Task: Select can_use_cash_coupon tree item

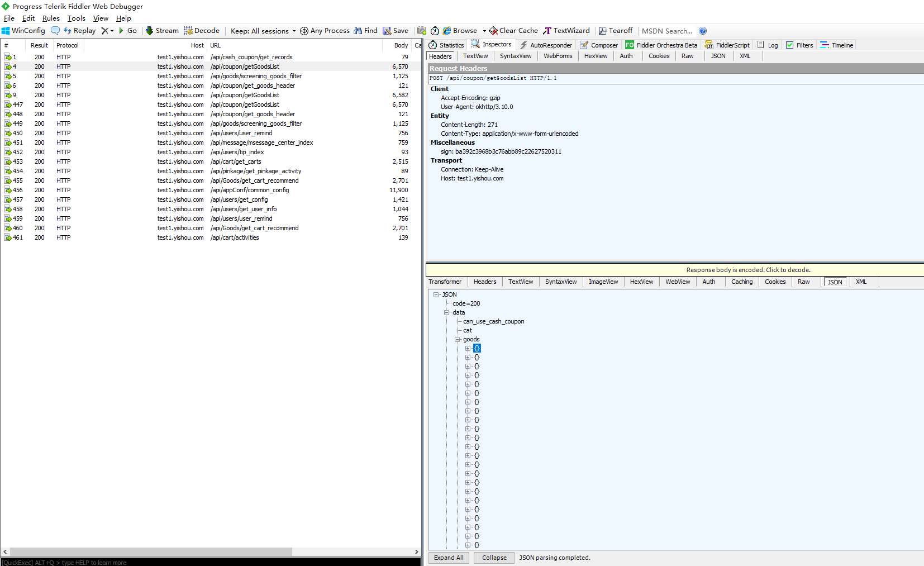Action: coord(493,321)
